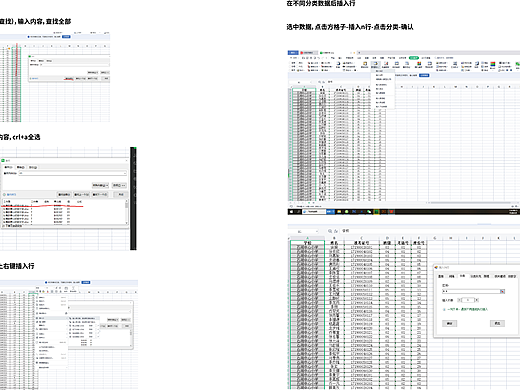Increase the insert row count stepper
Screen dimensions: 520x390
click(x=477, y=300)
